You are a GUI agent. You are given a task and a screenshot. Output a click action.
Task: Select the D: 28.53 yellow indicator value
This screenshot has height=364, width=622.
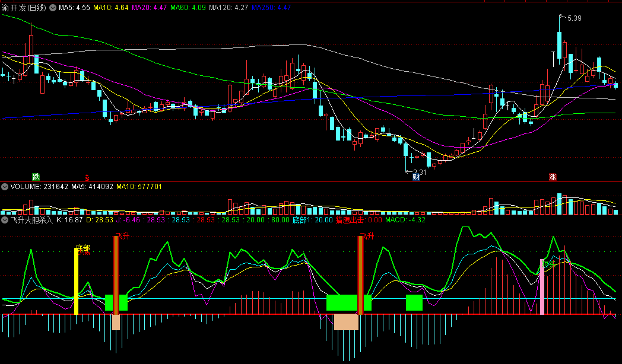pyautogui.click(x=100, y=220)
